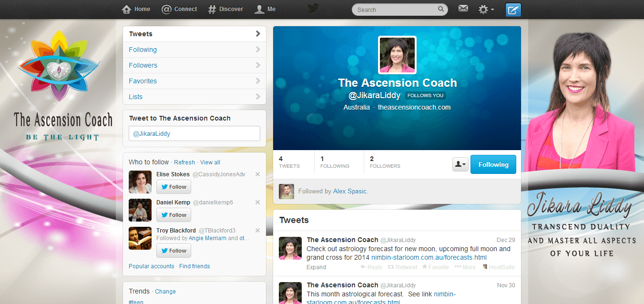This screenshot has width=644, height=304.
Task: Open Alex Spasic's avatar thumbnail
Action: 286,192
